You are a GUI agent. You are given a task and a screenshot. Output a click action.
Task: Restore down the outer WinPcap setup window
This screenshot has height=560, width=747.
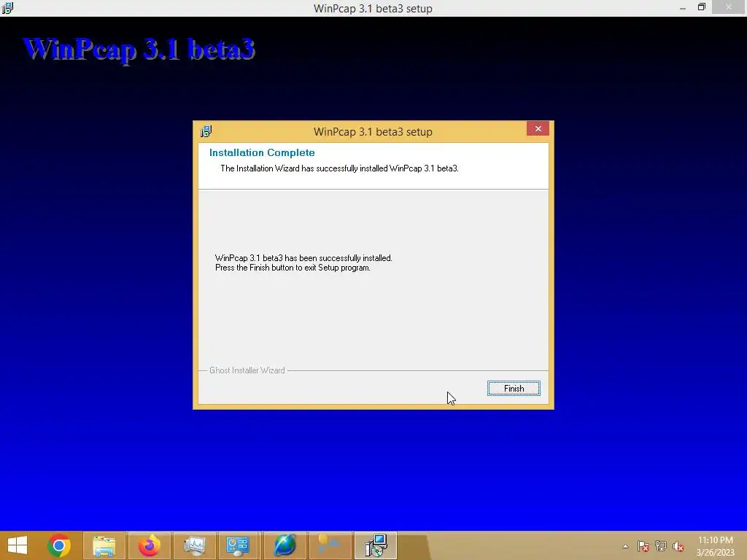[701, 7]
